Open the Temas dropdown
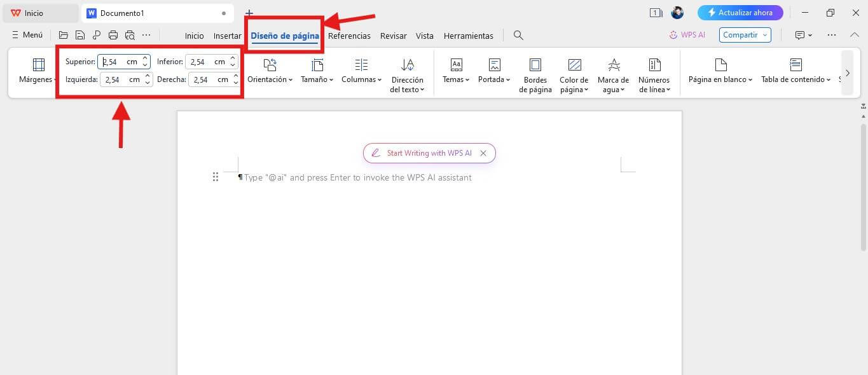 click(455, 71)
